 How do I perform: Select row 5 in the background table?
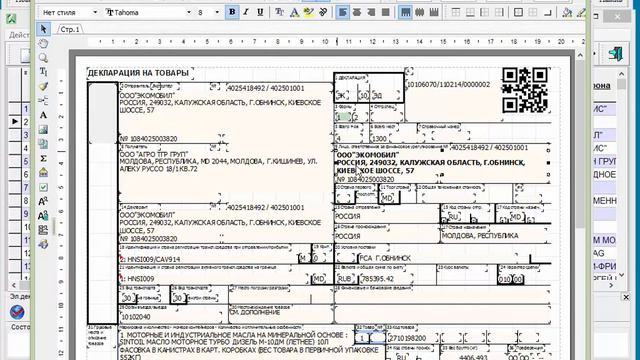[26, 161]
